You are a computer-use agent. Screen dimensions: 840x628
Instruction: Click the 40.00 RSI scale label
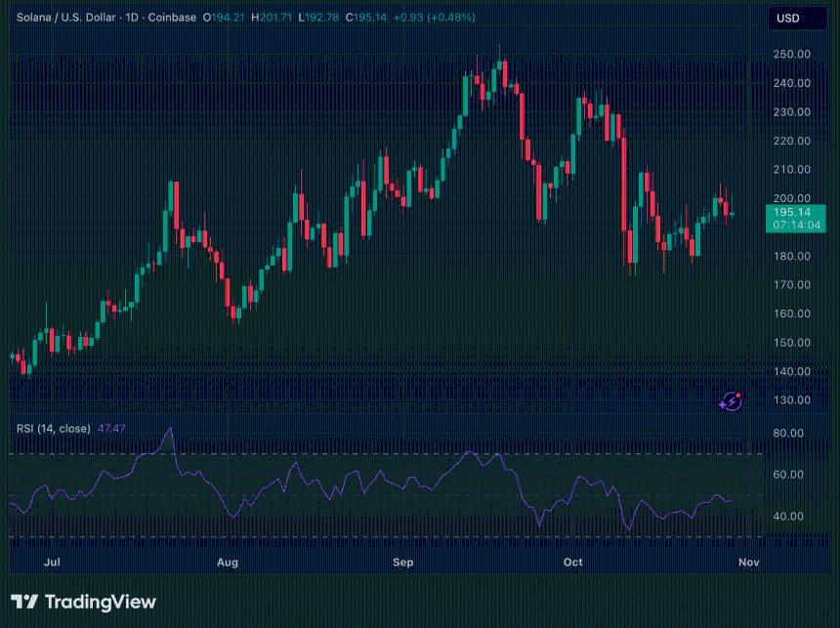787,516
